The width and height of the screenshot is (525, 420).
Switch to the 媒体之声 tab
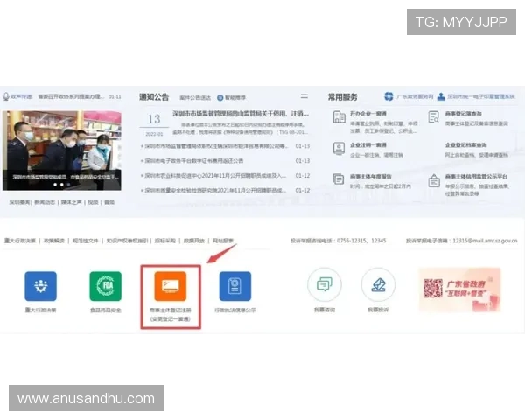click(72, 202)
